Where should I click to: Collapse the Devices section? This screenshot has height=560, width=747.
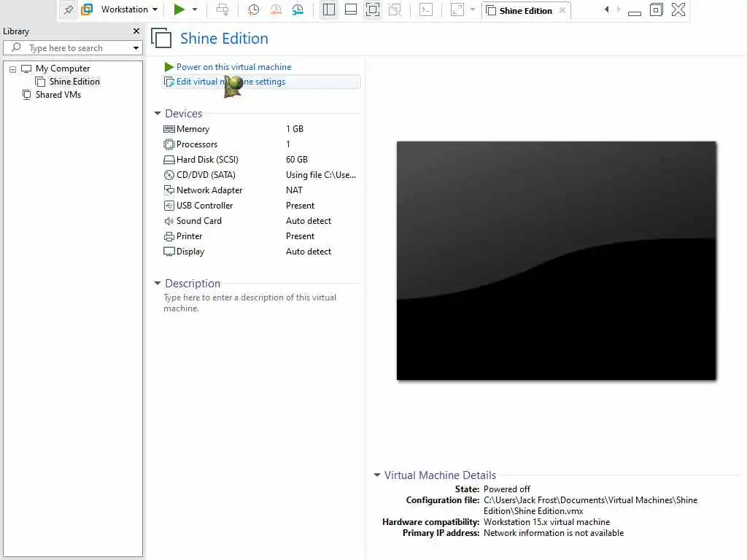point(158,113)
